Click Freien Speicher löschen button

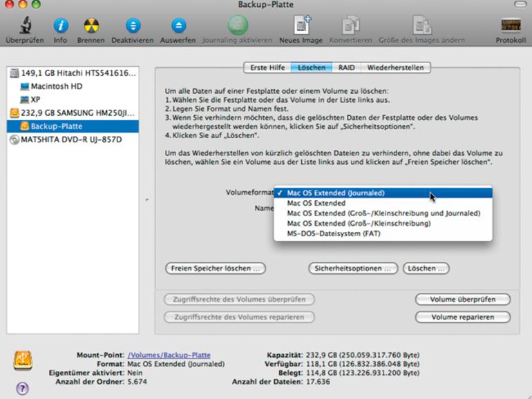pos(216,269)
